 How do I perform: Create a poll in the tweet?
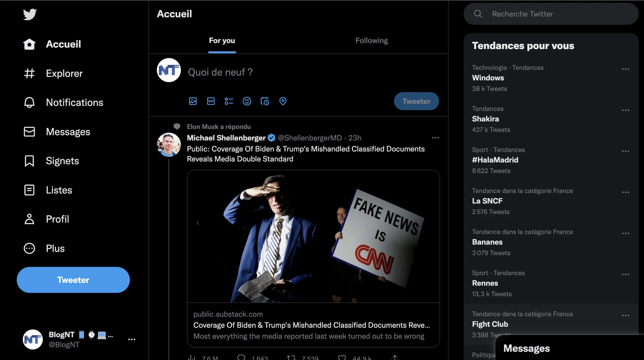(x=229, y=101)
